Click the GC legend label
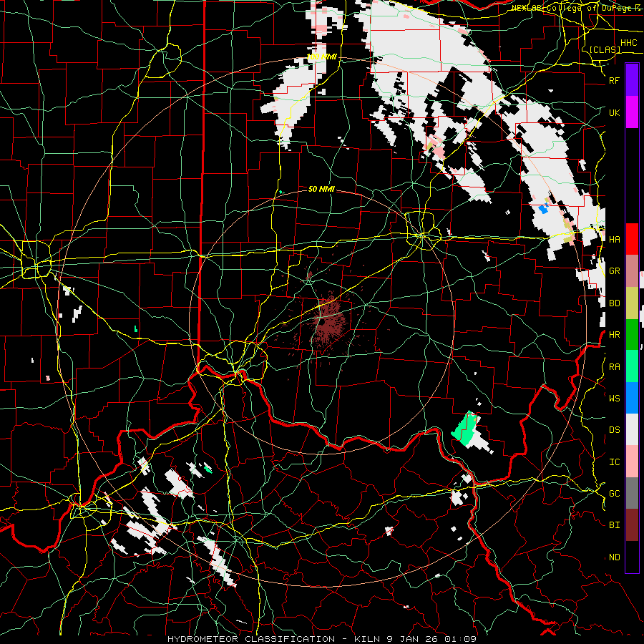 pyautogui.click(x=614, y=494)
